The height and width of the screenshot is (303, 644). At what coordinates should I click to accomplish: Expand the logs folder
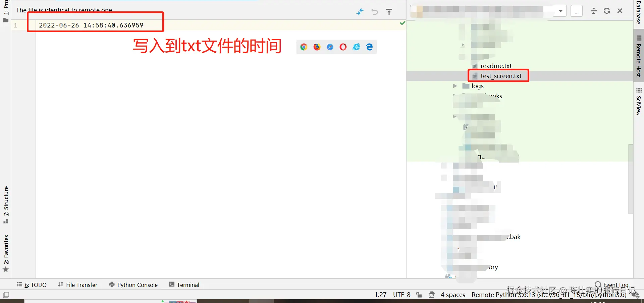pos(455,86)
